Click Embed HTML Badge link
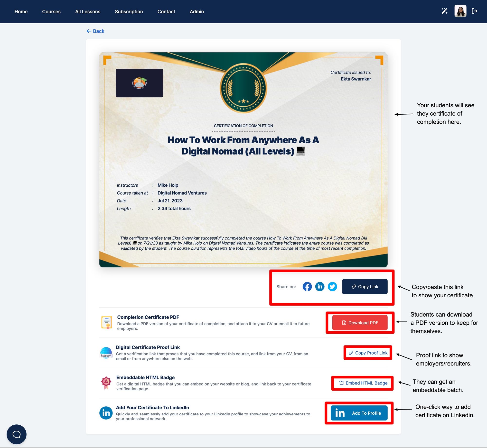Viewport: 487px width, 448px height. pos(363,383)
